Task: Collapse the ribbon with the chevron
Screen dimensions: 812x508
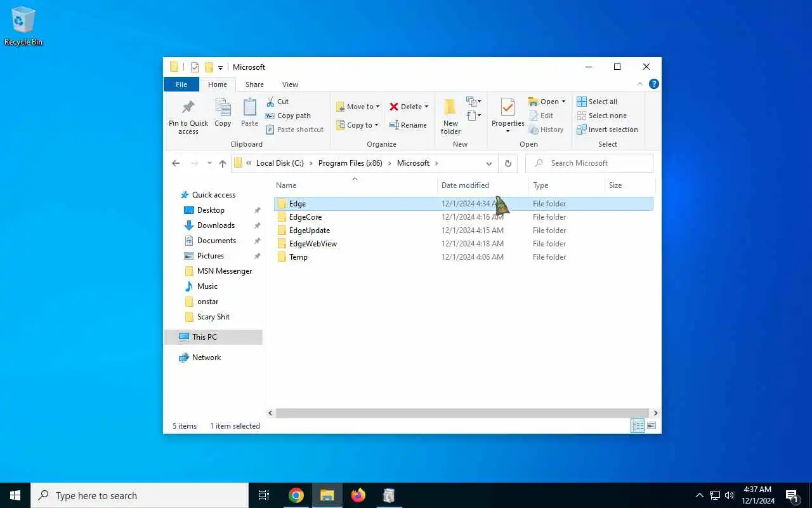Action: [639, 84]
